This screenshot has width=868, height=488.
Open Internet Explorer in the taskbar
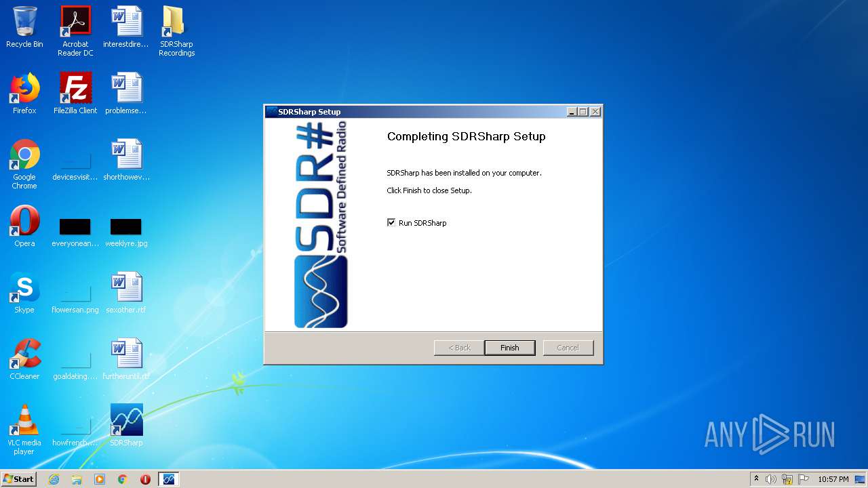click(54, 479)
